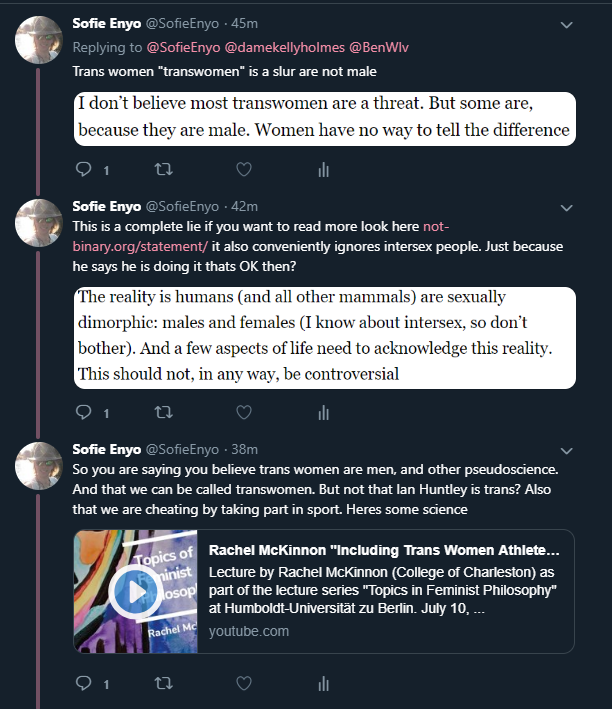View analytics for the second tweet
The width and height of the screenshot is (612, 709).
(323, 412)
